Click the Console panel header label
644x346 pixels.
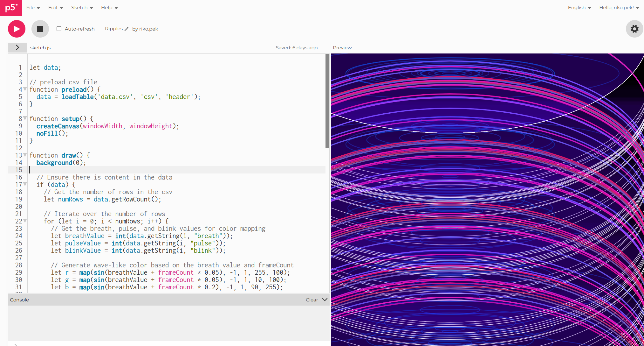[x=19, y=300]
